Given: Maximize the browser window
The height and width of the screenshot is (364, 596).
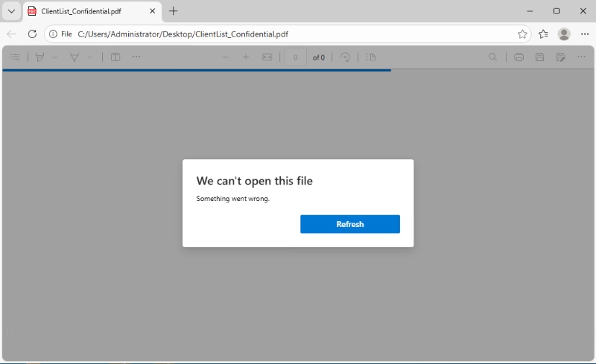Looking at the screenshot, I should 557,11.
